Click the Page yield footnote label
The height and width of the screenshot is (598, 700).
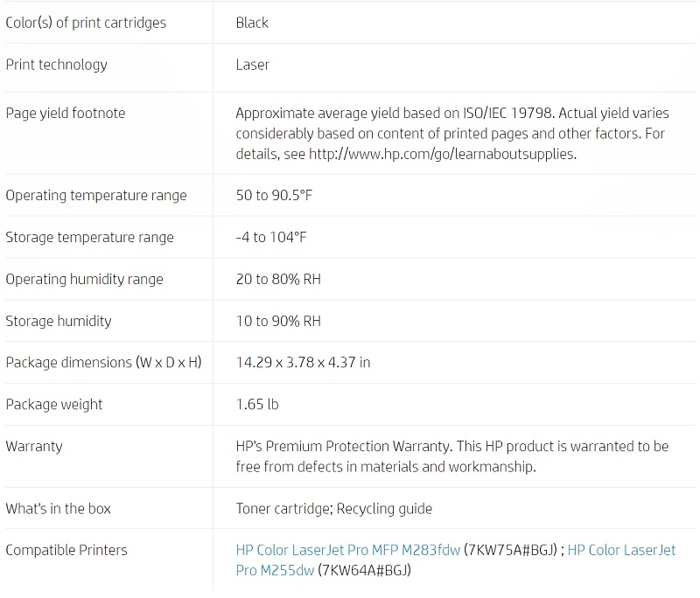(65, 113)
